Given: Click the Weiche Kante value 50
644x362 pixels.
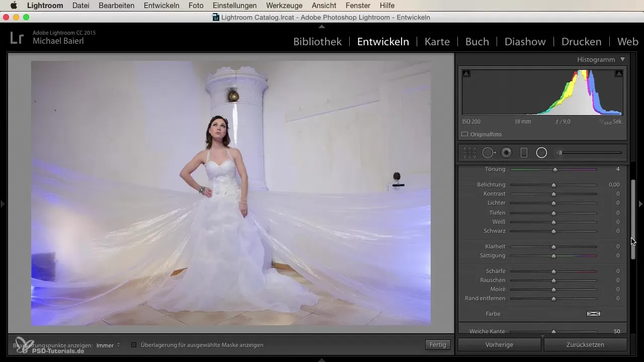Looking at the screenshot, I should [x=617, y=331].
